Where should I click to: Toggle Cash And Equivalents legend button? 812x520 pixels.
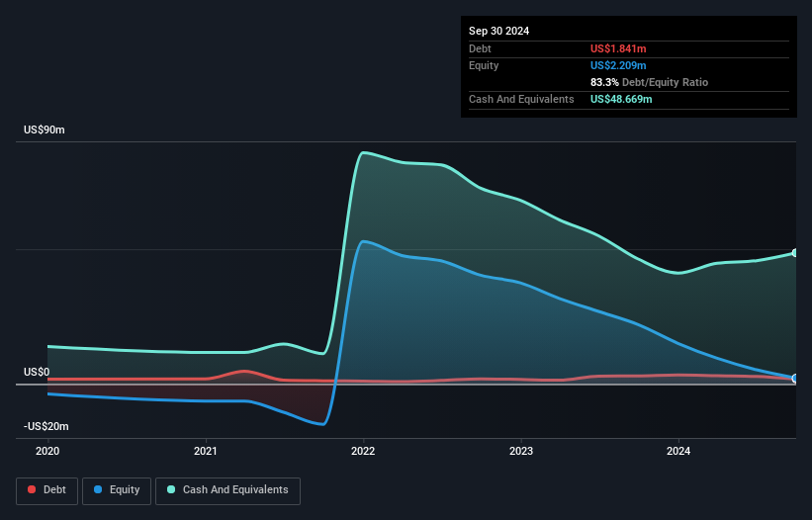[227, 490]
